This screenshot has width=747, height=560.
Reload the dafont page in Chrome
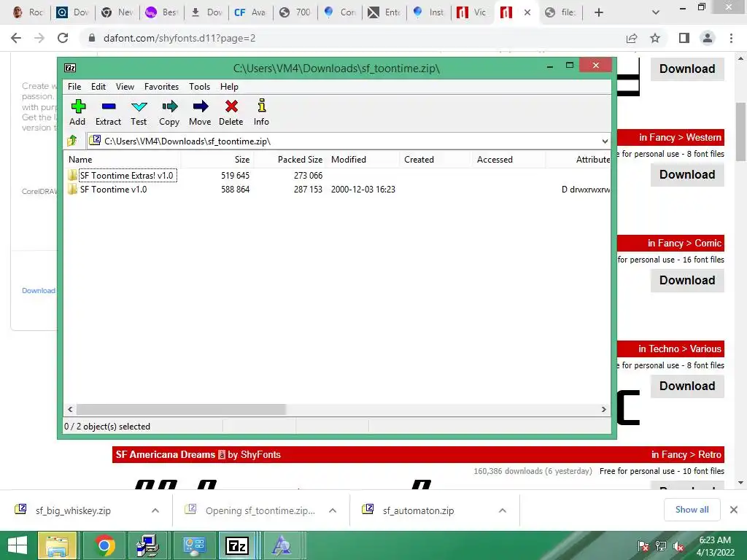click(63, 38)
